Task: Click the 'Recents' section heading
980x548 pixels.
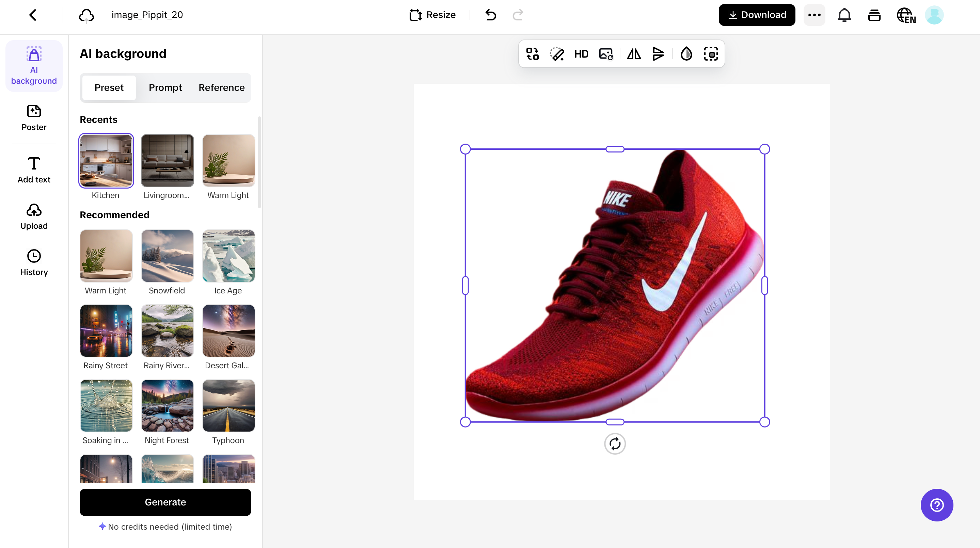Action: 98,119
